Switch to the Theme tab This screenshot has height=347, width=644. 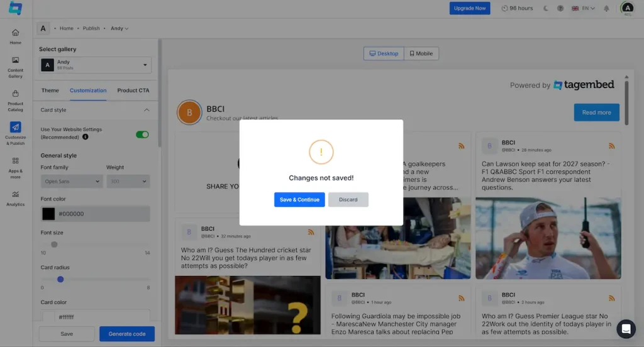[50, 91]
